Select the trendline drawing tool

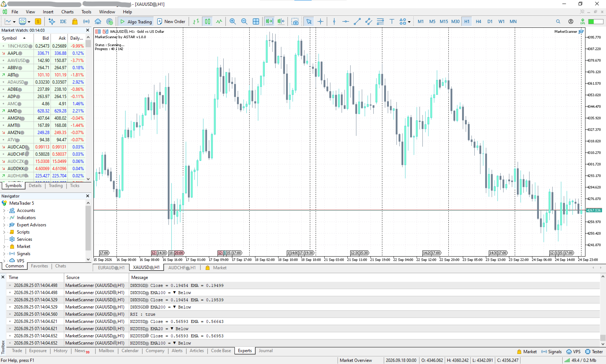click(357, 22)
